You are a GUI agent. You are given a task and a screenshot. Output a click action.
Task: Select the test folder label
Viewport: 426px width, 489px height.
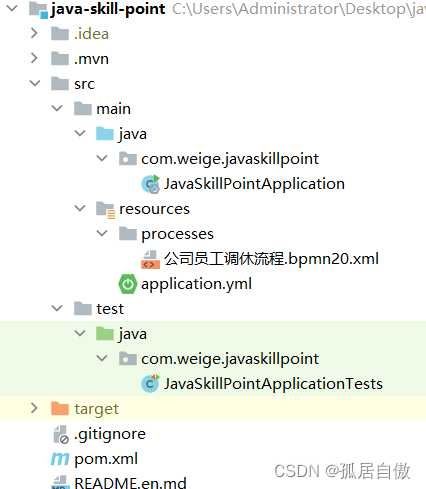[110, 309]
